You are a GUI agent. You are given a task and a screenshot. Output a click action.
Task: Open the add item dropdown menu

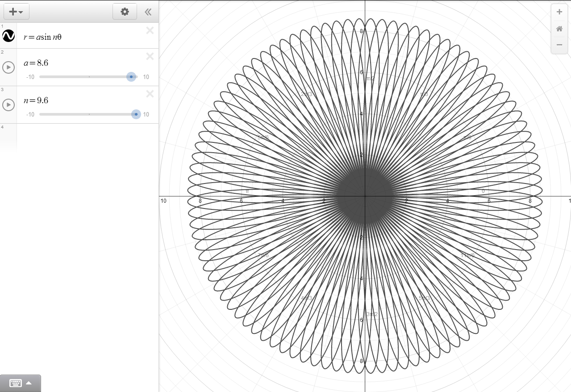17,12
